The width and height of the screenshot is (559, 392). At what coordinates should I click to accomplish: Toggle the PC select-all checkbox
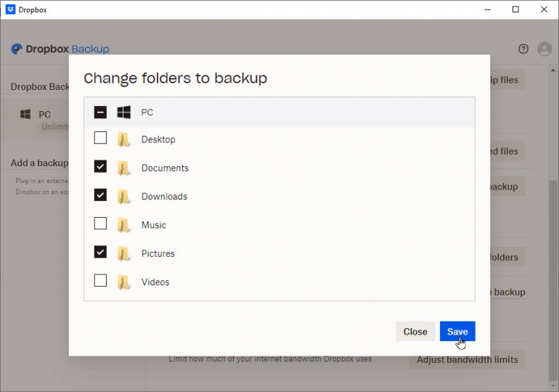click(100, 113)
